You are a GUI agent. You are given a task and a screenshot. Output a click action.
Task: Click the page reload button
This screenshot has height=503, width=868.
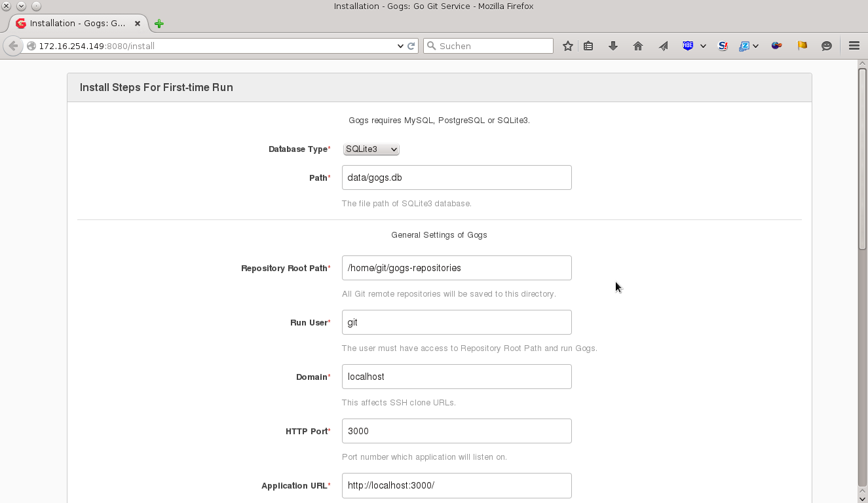412,46
